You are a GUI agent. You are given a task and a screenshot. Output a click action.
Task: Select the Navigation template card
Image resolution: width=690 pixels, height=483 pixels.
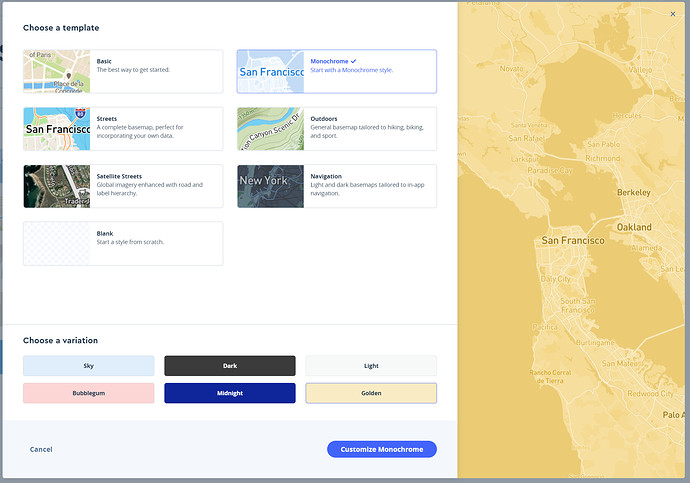[337, 186]
